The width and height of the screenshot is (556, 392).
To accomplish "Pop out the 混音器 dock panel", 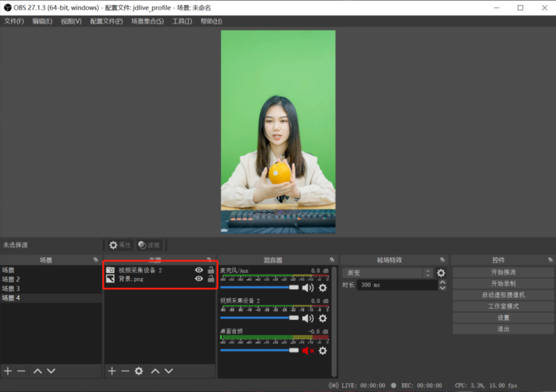I will coord(332,260).
